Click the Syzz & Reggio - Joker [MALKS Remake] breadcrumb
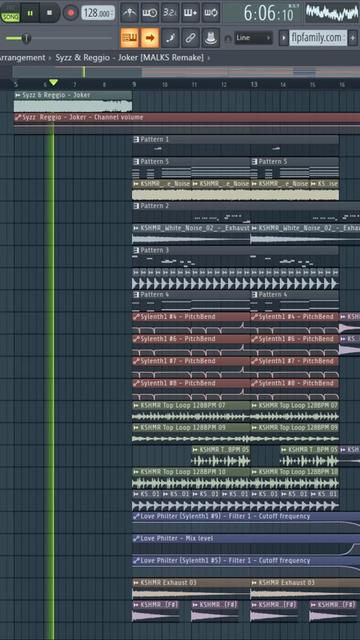The height and width of the screenshot is (640, 360). (129, 58)
